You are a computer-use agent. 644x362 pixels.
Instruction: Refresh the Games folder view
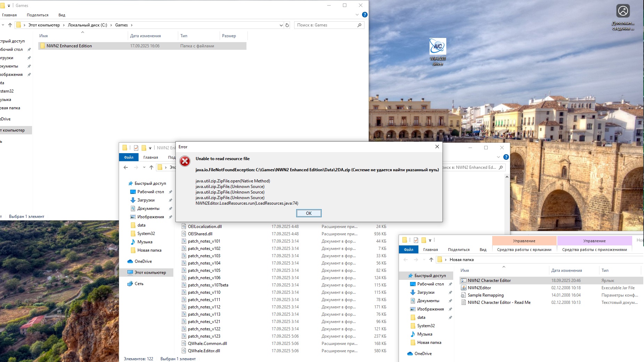click(287, 25)
